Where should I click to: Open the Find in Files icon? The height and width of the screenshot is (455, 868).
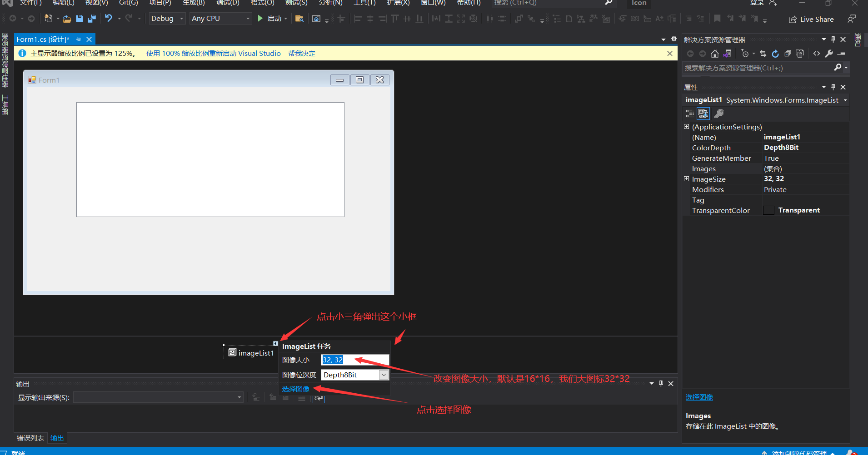point(299,19)
